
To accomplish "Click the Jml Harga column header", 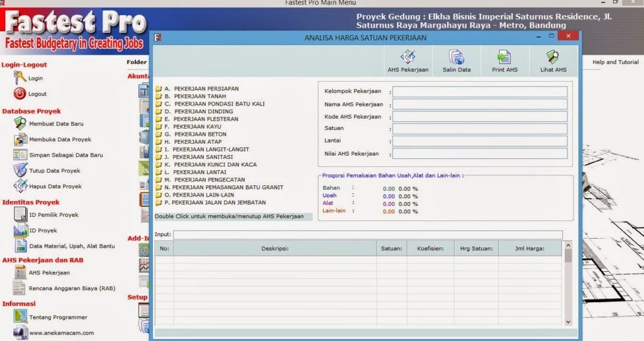I will 530,249.
